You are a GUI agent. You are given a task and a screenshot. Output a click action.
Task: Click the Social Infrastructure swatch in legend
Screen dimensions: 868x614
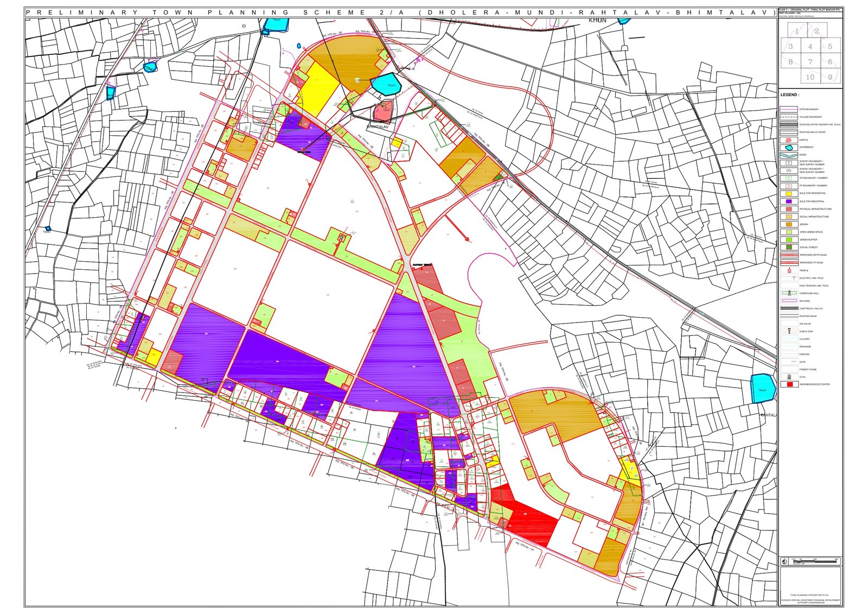tap(789, 216)
